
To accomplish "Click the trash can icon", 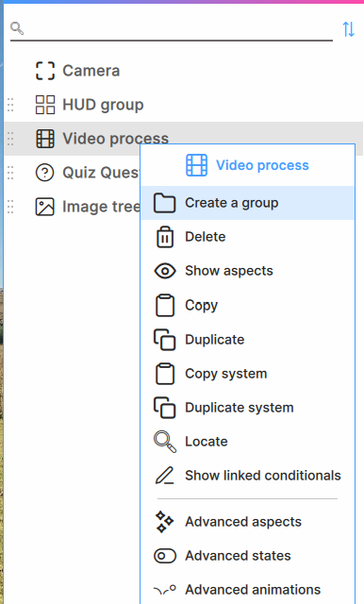I will [x=165, y=237].
